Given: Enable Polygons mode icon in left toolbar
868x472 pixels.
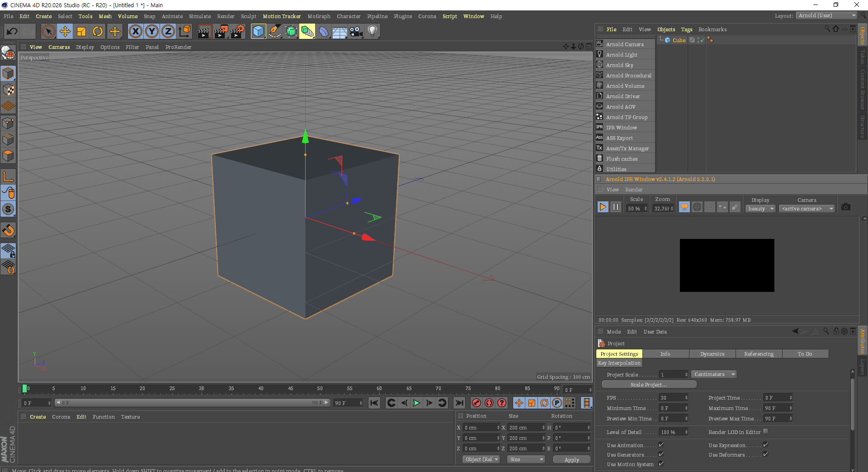Looking at the screenshot, I should (8, 156).
